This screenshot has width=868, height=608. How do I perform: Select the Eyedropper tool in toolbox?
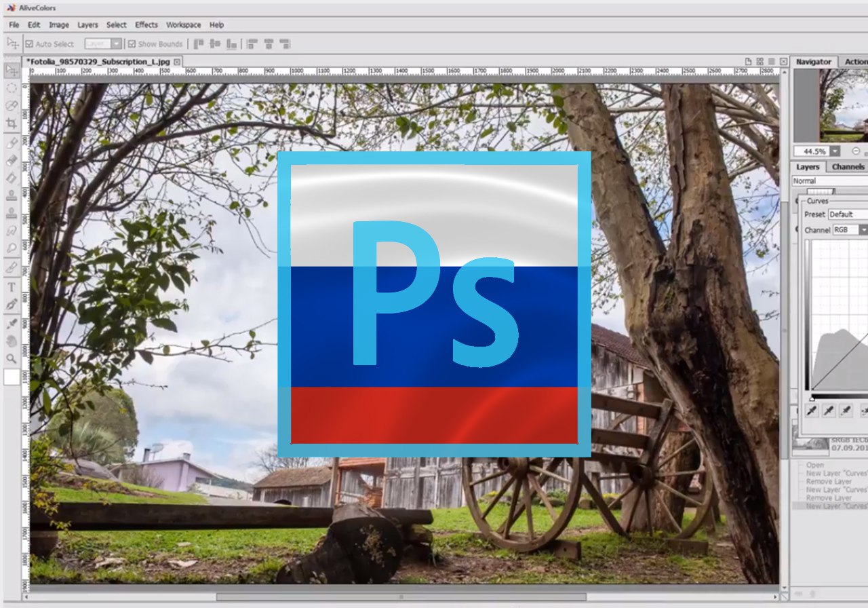[12, 323]
